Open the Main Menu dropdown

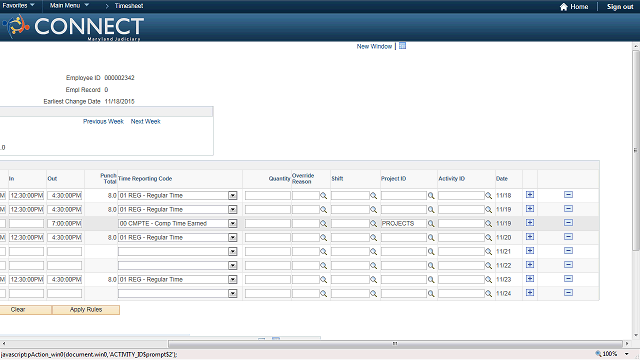point(69,6)
